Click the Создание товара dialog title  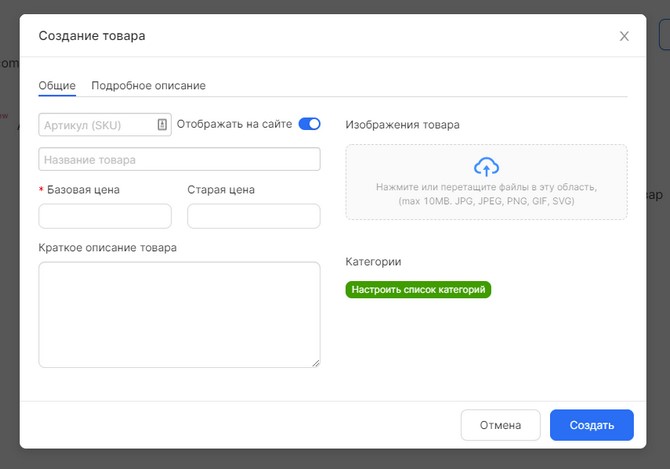point(92,36)
